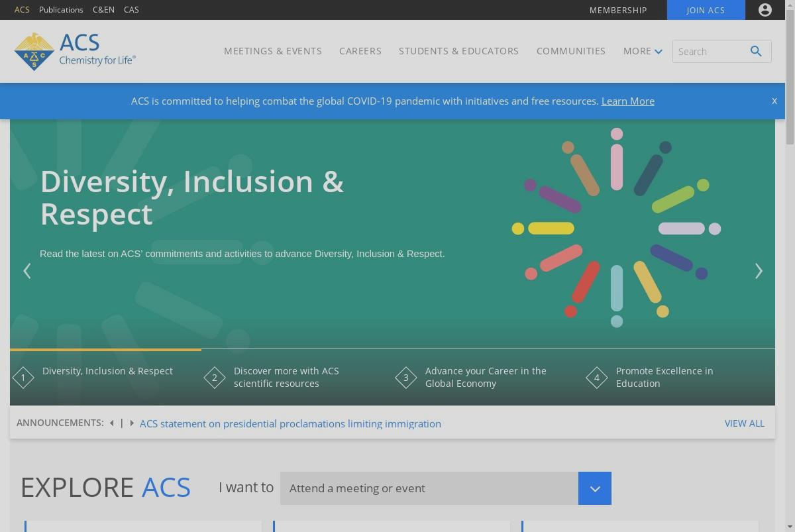Close the COVID-19 banner with the x
The height and width of the screenshot is (532, 795).
pyautogui.click(x=774, y=101)
